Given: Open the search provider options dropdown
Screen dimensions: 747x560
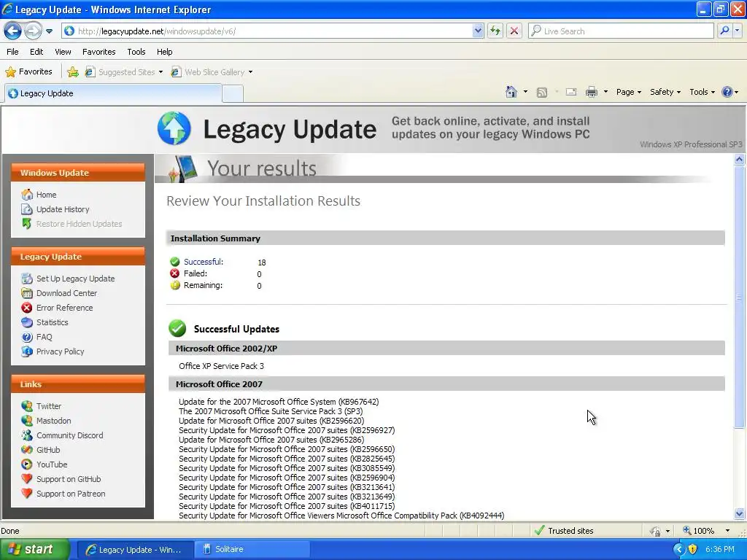Looking at the screenshot, I should click(738, 31).
